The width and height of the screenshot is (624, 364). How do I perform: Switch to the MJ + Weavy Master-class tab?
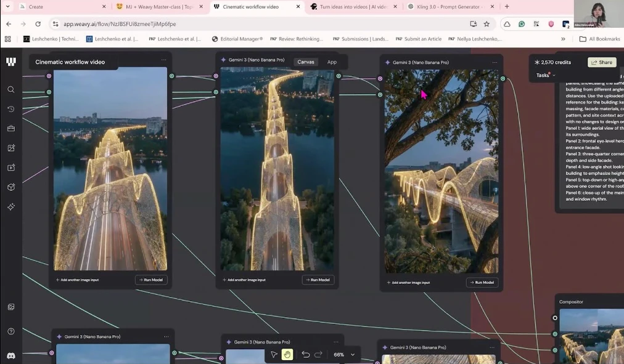pos(154,7)
